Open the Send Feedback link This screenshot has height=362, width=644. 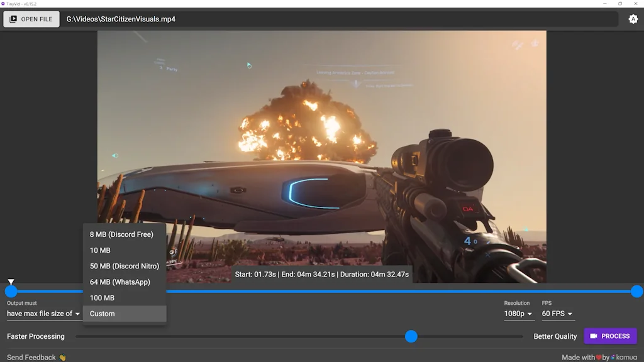[31, 356]
